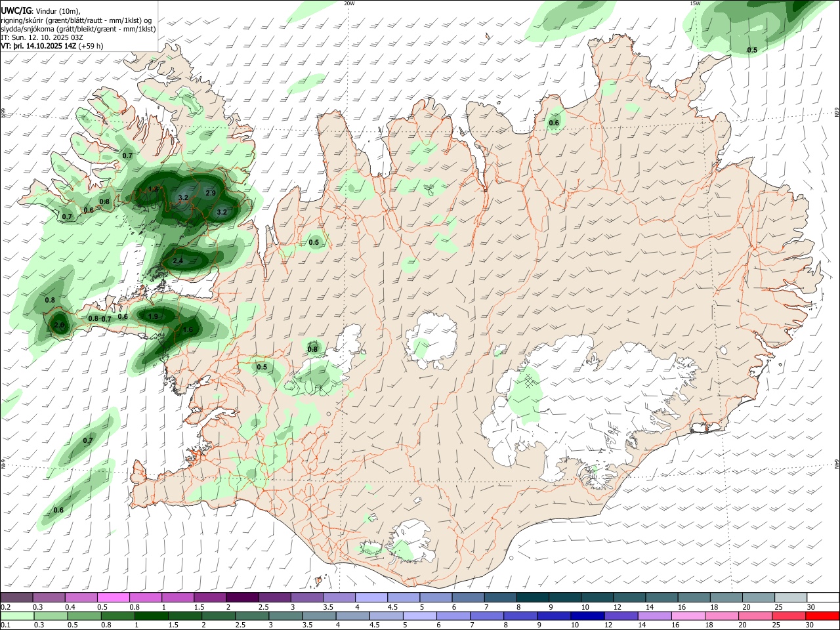Image resolution: width=840 pixels, height=630 pixels.
Task: Click the '0.5' value in the offshore band northeast of Iceland
Action: [752, 50]
